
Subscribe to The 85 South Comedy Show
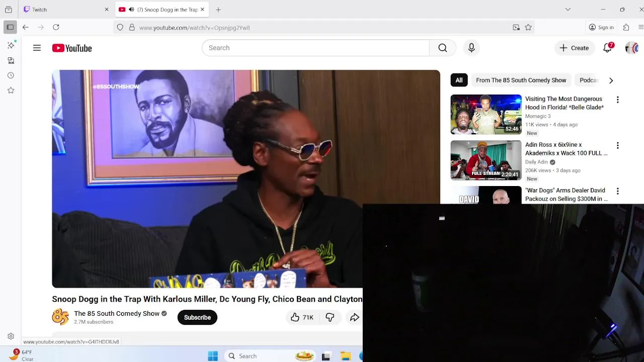point(197,317)
